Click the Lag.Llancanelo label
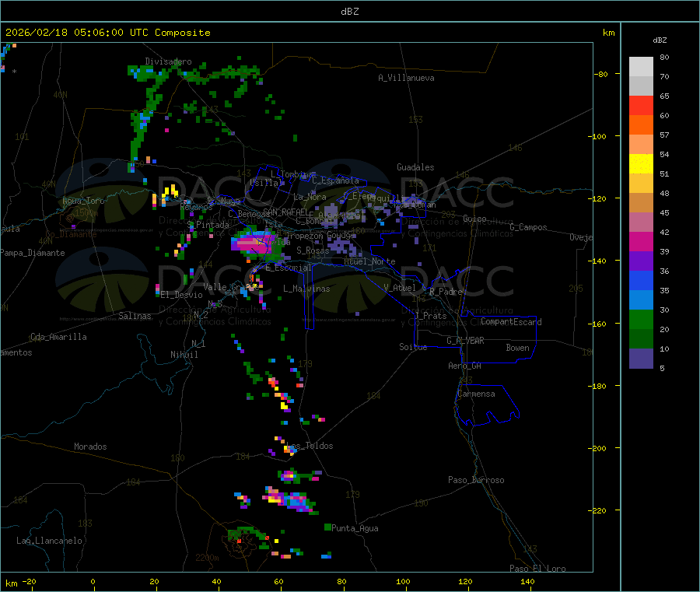 (49, 541)
